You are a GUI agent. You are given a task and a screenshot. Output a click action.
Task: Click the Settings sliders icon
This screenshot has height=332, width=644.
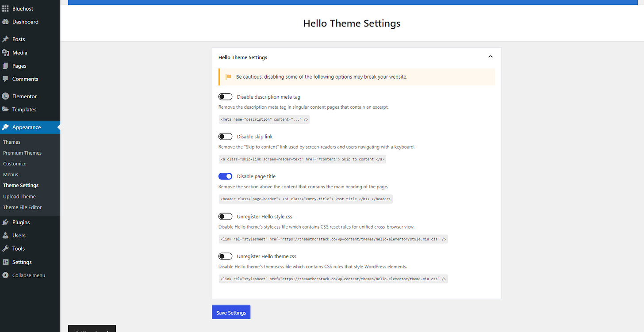5,262
